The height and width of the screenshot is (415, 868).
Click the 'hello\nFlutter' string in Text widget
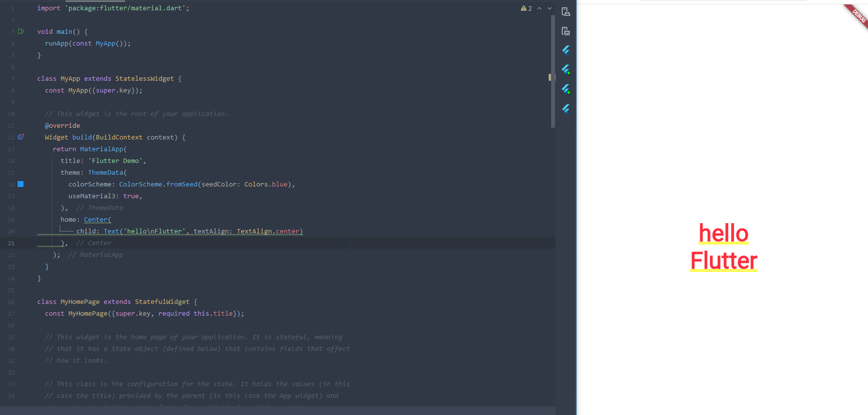(x=154, y=231)
